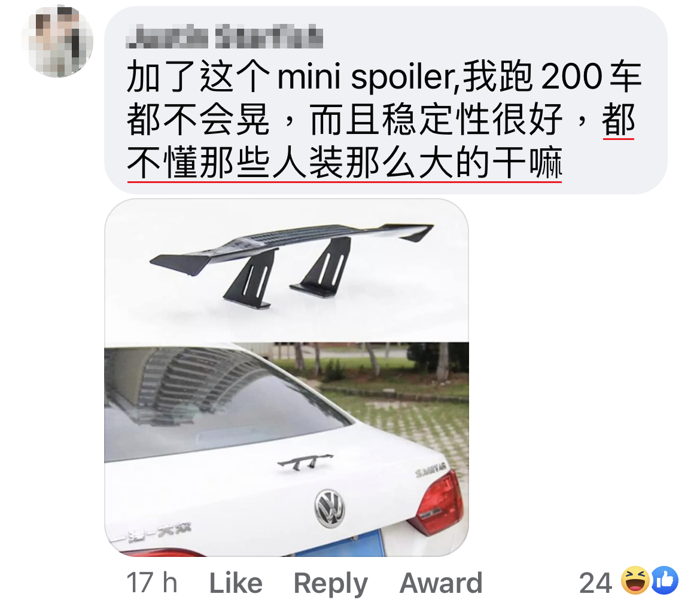Open the 17 h timestamp link
Image resolution: width=700 pixels, height=606 pixels.
click(152, 583)
